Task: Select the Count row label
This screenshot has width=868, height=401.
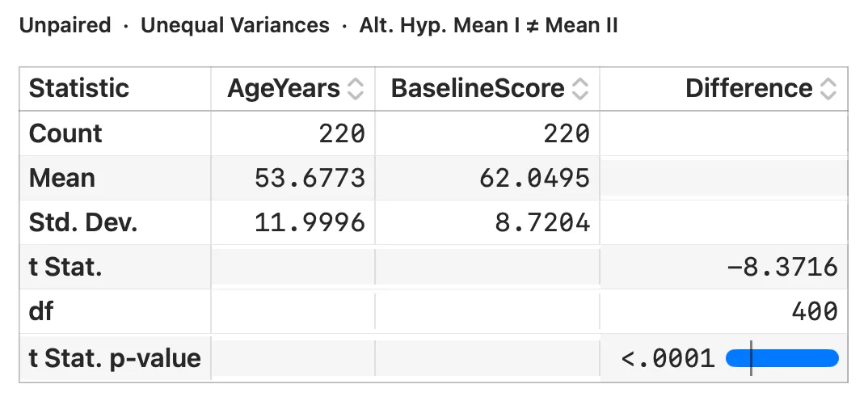Action: coord(65,133)
